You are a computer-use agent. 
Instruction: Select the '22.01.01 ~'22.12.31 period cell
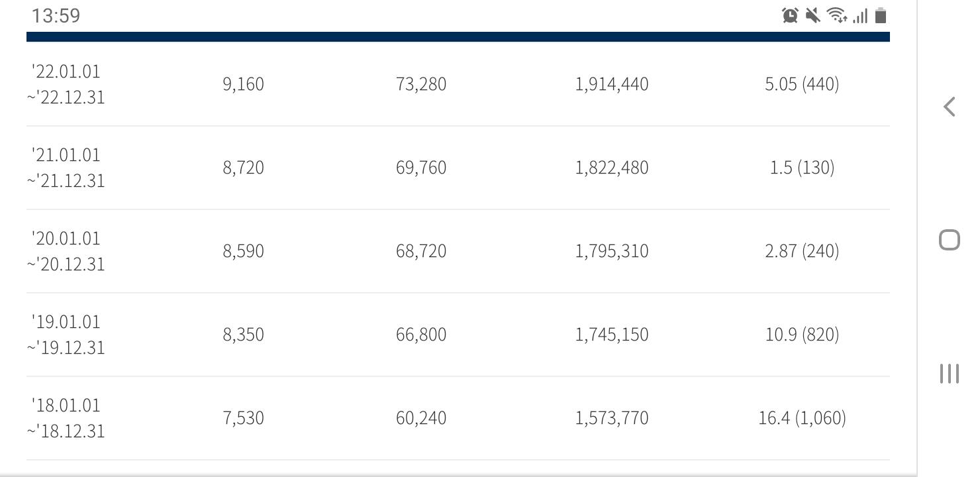[x=66, y=84]
